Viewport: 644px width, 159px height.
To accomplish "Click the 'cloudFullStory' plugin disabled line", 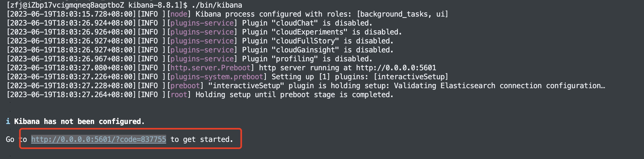I will click(x=200, y=41).
